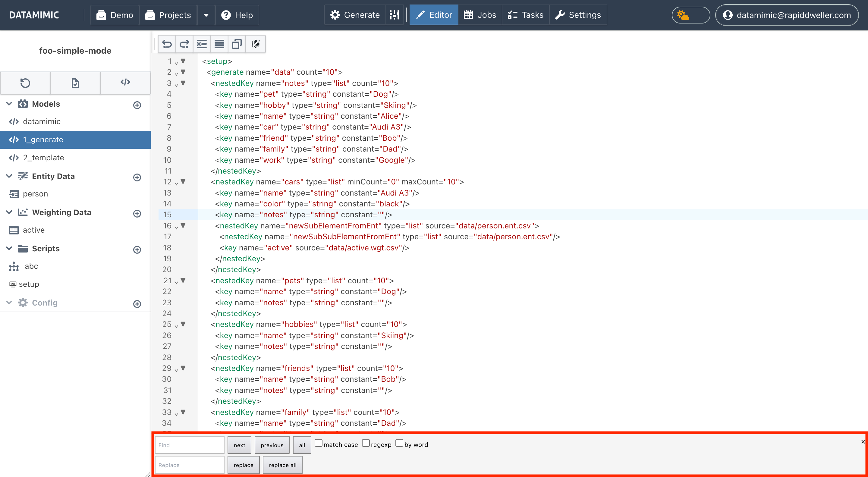This screenshot has width=868, height=477.
Task: Click the Scripts folder icon
Action: coord(23,248)
